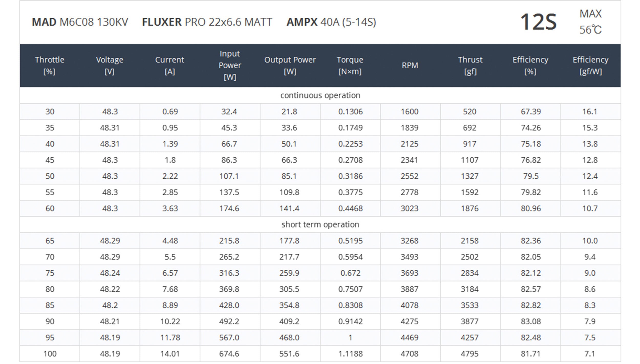Select the thrust value 4795 cell

click(x=470, y=354)
